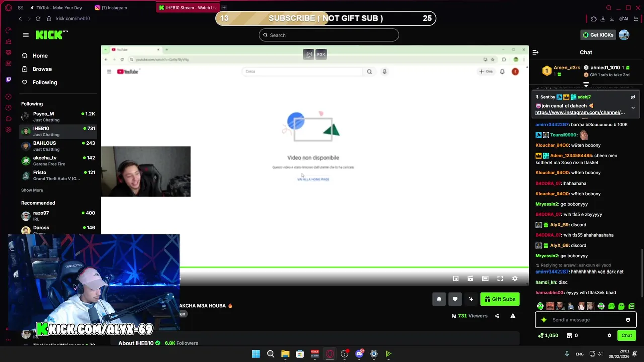Open the emoji picker in chat input
Image resolution: width=644 pixels, height=362 pixels.
click(x=628, y=320)
